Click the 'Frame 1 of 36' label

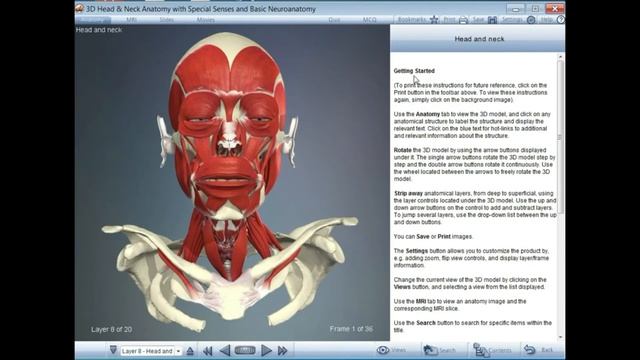coord(351,329)
